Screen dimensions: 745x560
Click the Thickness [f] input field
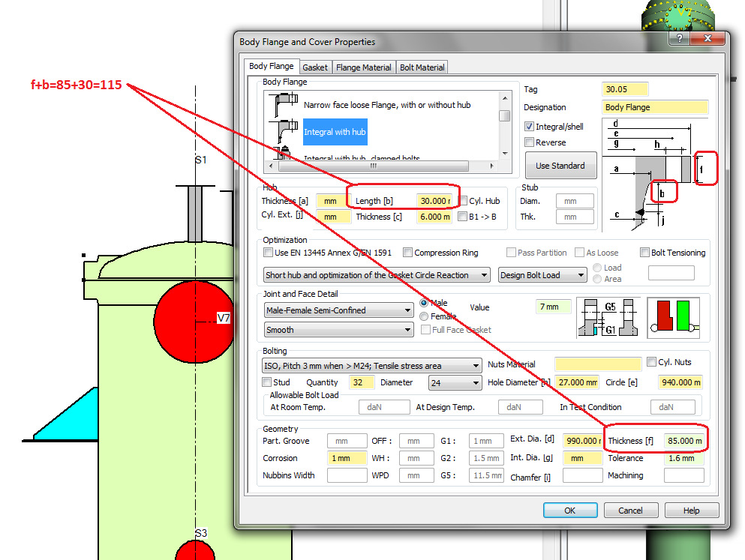point(684,441)
